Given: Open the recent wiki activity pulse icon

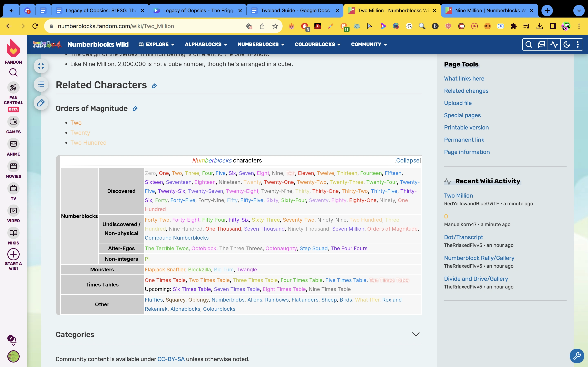Looking at the screenshot, I should pyautogui.click(x=554, y=44).
